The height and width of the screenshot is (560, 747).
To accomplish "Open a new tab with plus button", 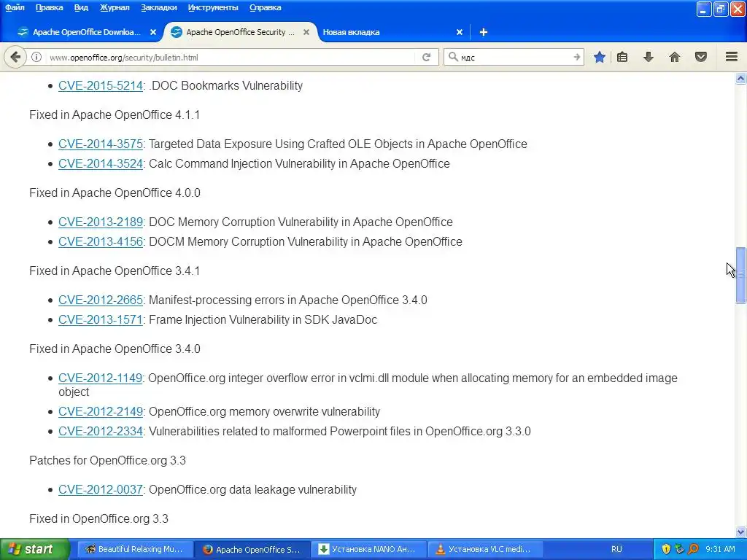I will pos(483,32).
